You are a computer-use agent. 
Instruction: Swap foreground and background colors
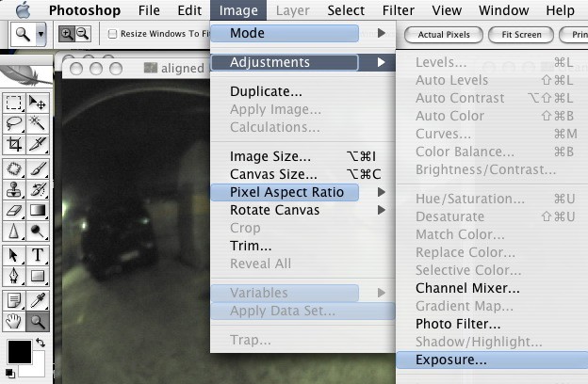[x=41, y=342]
